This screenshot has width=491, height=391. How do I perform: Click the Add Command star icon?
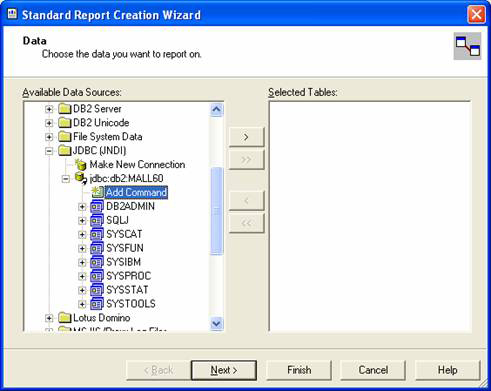97,192
